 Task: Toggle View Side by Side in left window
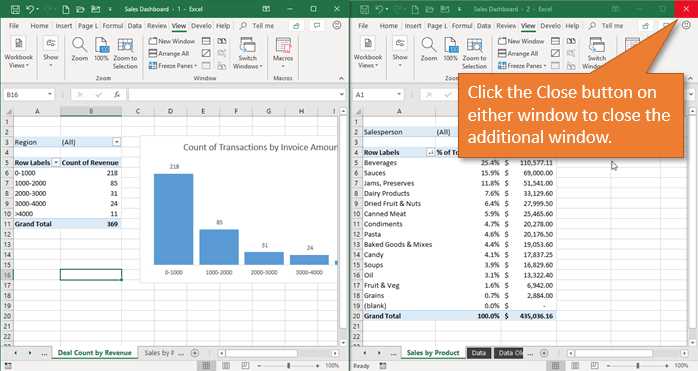coord(222,41)
